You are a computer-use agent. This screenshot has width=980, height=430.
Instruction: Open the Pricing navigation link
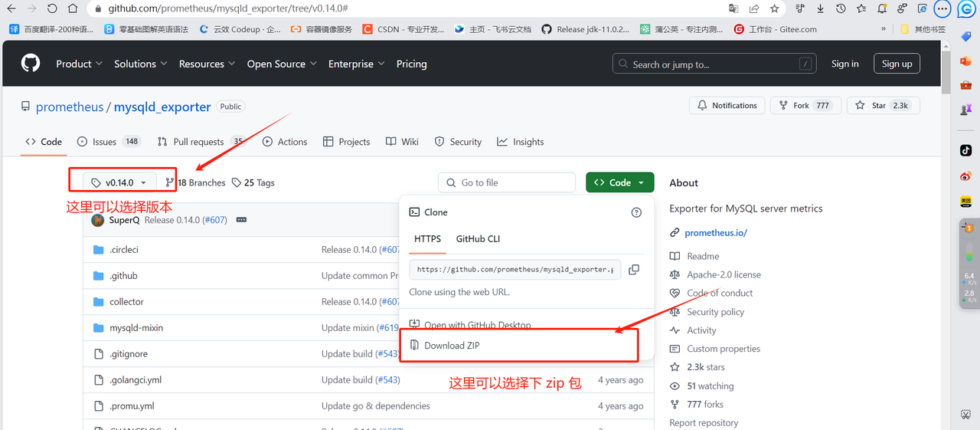(412, 64)
